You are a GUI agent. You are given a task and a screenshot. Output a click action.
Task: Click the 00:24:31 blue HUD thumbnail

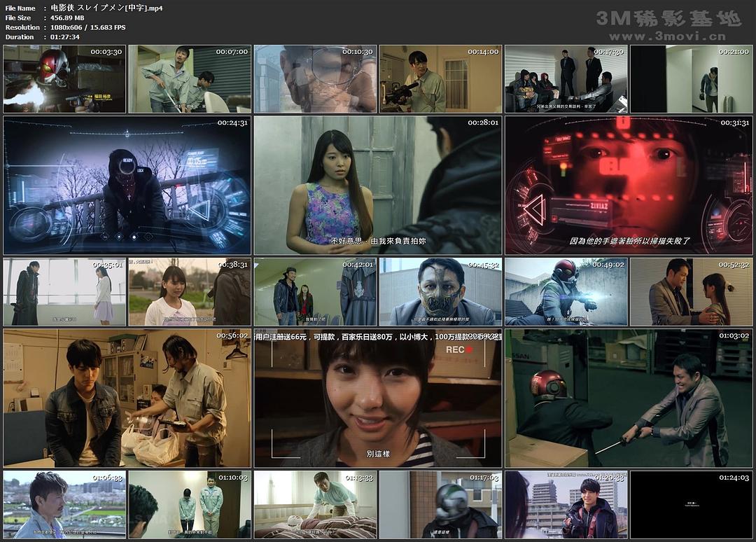[x=127, y=186]
